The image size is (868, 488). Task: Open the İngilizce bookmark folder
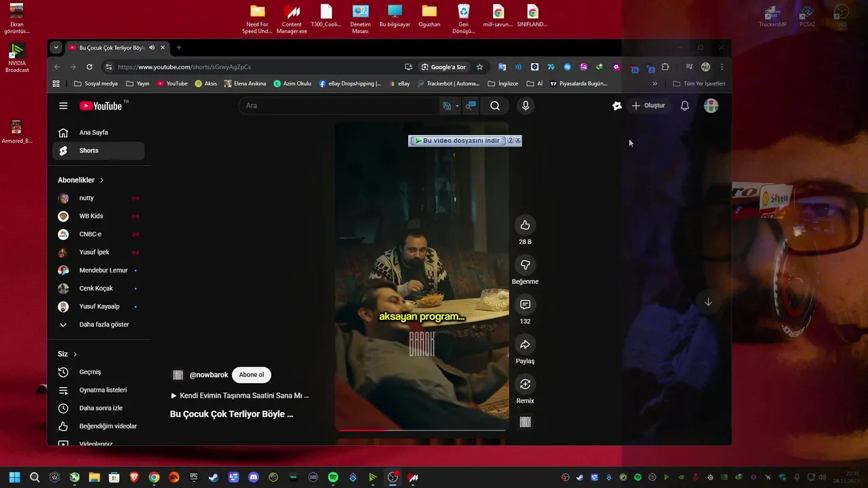pyautogui.click(x=503, y=84)
